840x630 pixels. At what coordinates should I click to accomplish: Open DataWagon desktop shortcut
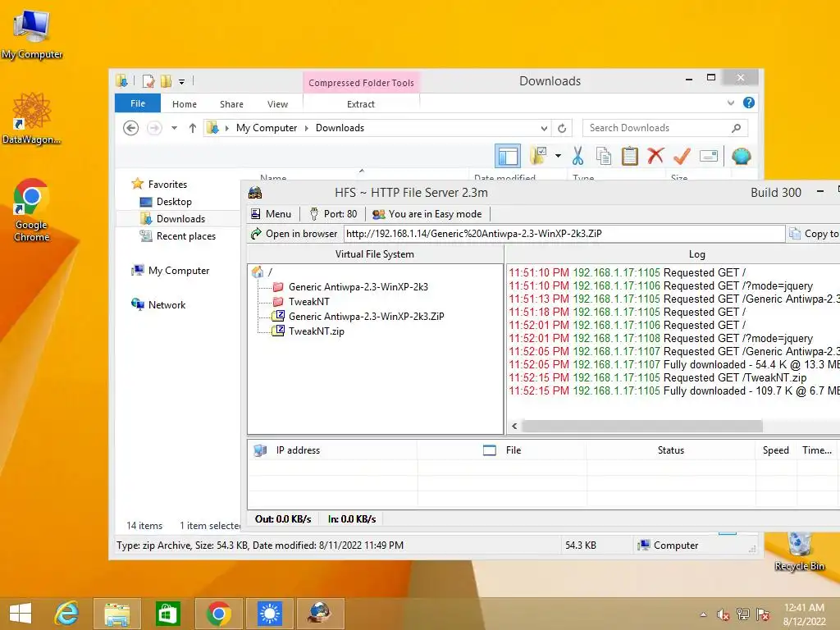point(31,118)
